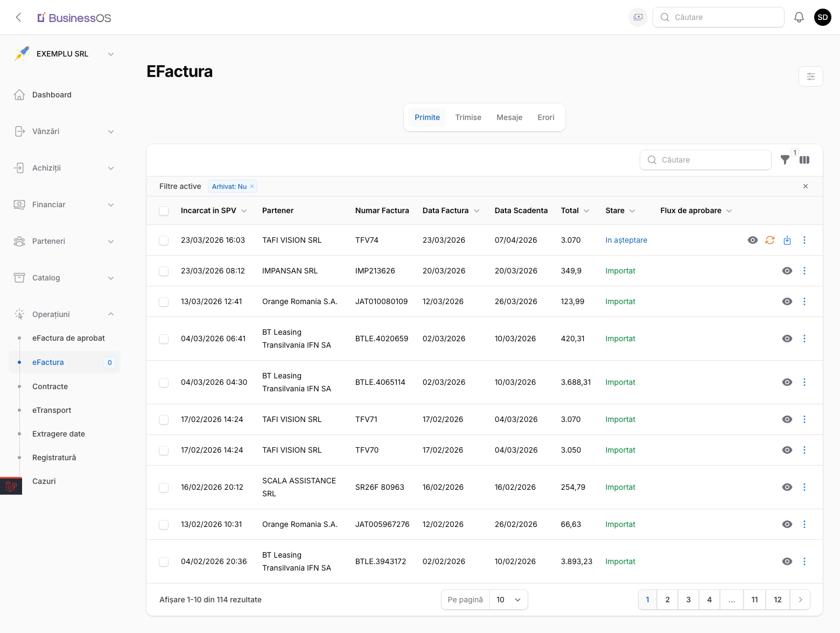The width and height of the screenshot is (840, 633).
Task: Go to page 2 of results
Action: (x=667, y=600)
